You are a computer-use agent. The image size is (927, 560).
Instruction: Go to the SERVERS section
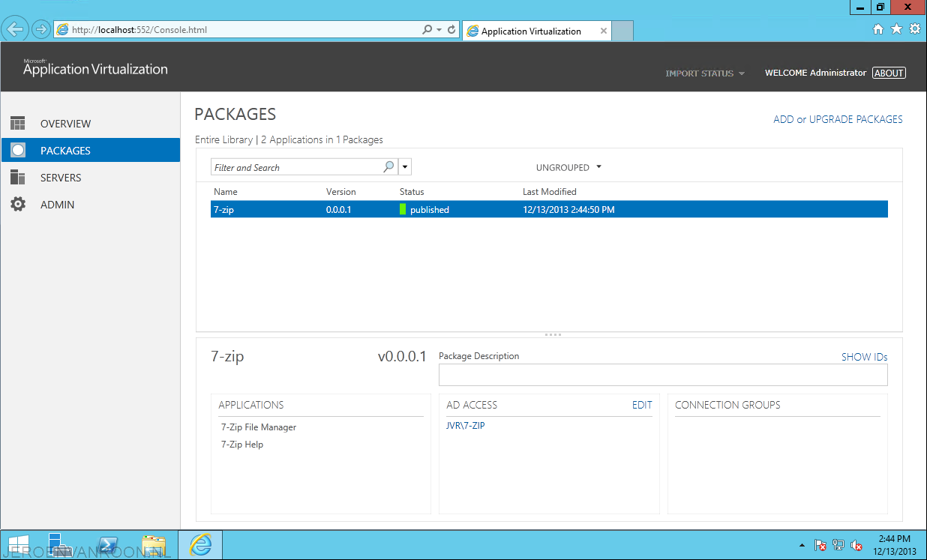tap(61, 178)
